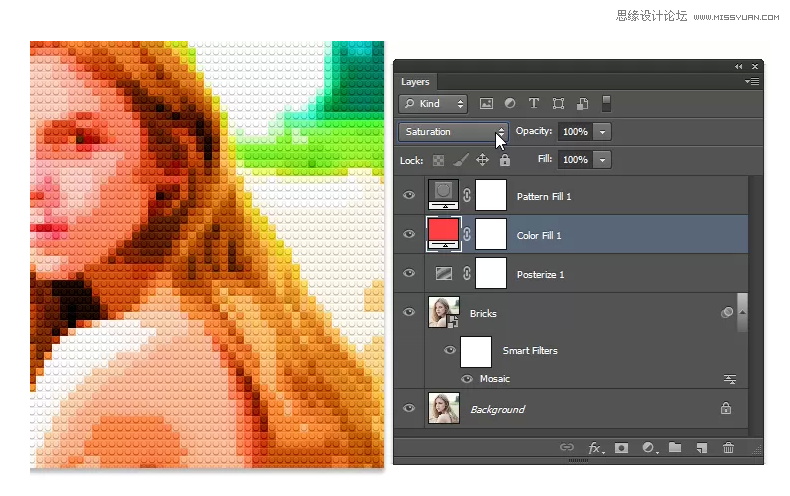Viewport: 790px width, 496px height.
Task: Add a layer style fx icon
Action: pos(596,448)
